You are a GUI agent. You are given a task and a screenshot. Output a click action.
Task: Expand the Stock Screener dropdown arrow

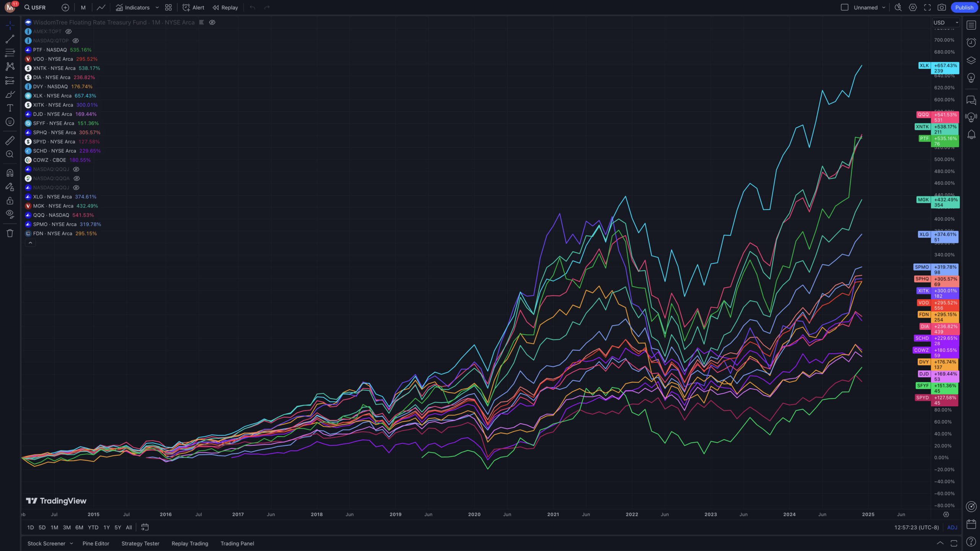[x=72, y=543]
